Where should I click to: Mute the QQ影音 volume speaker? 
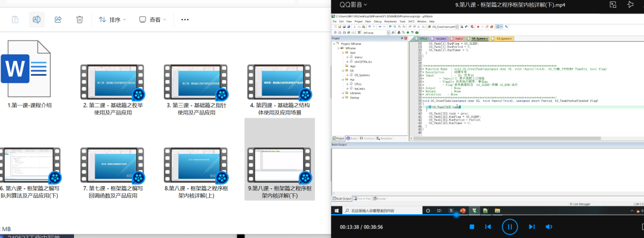pyautogui.click(x=549, y=227)
